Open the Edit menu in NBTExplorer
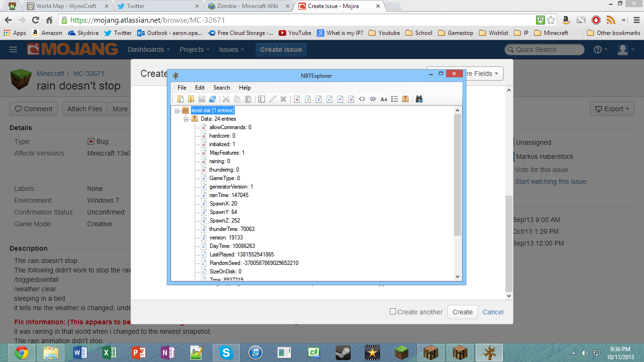Viewport: 644px width, 362px height. pyautogui.click(x=200, y=88)
